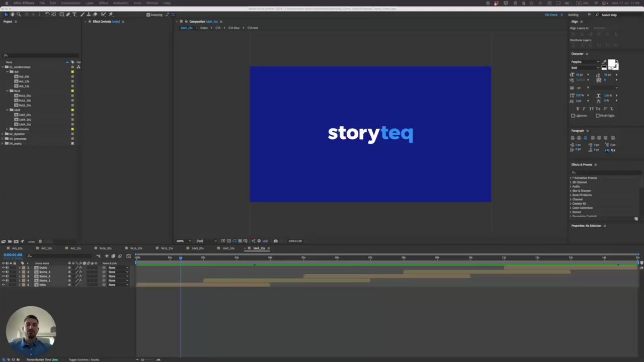Navigate to CTA Blue in composition breadcrumb
The image size is (644, 362).
(x=234, y=28)
